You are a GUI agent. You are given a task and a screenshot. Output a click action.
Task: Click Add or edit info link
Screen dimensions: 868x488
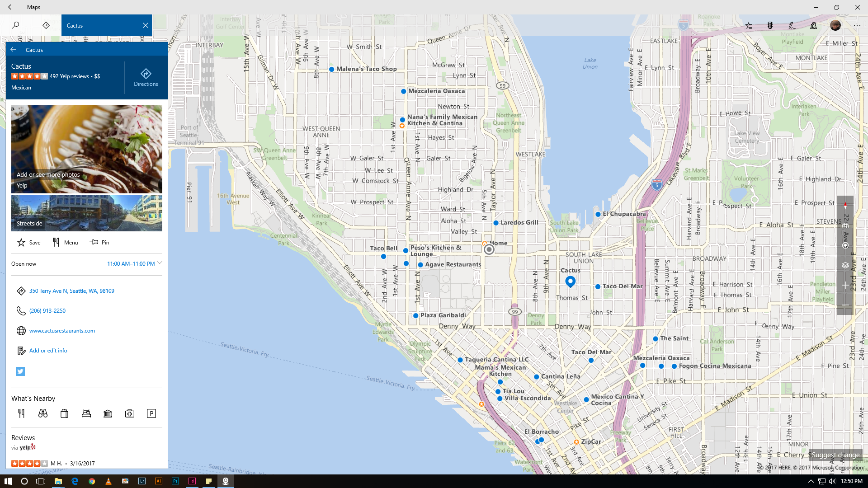click(48, 351)
